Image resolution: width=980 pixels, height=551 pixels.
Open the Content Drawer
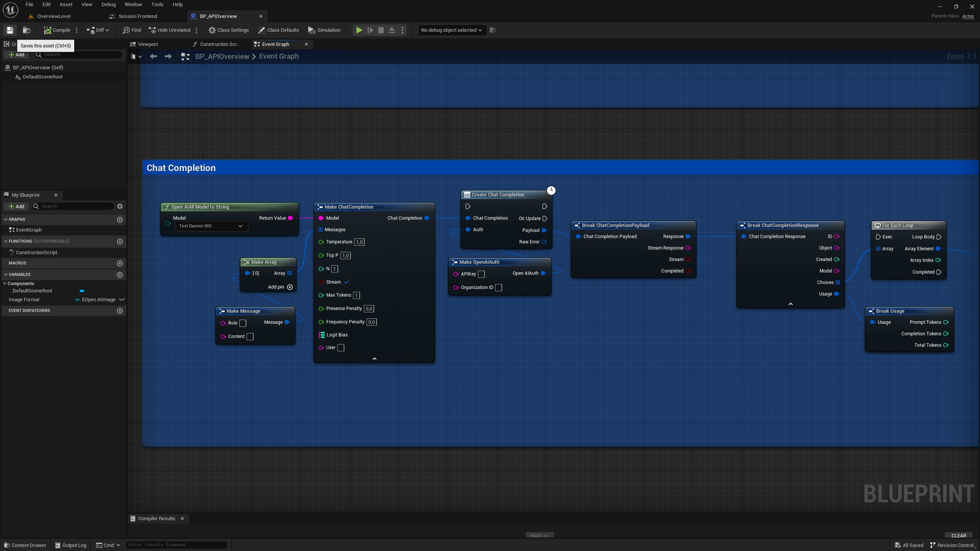coord(24,545)
